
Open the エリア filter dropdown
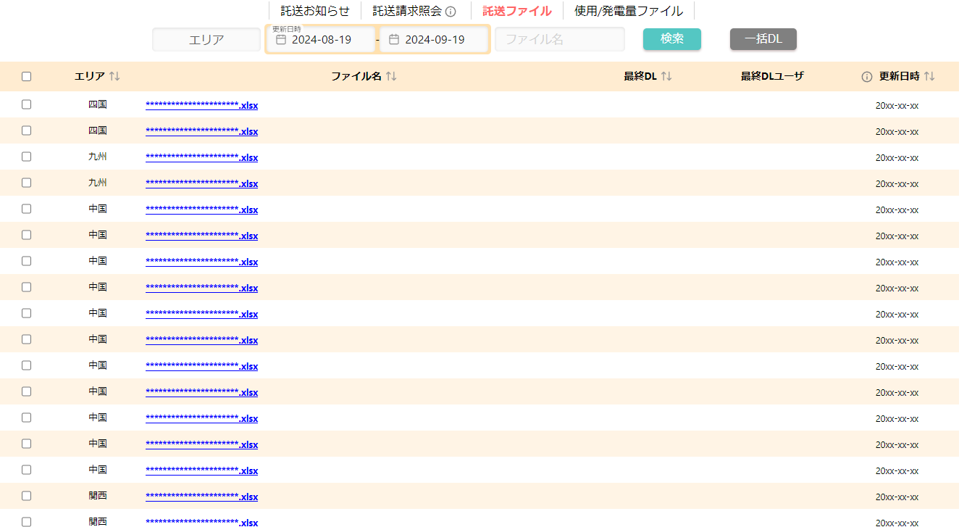point(206,40)
